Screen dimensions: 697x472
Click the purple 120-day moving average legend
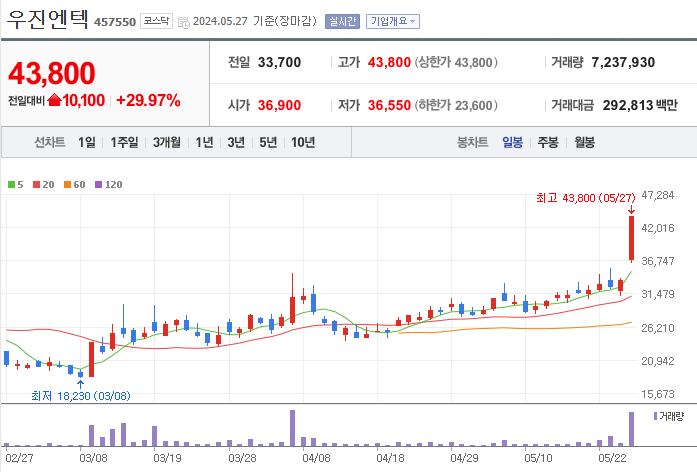pyautogui.click(x=108, y=184)
